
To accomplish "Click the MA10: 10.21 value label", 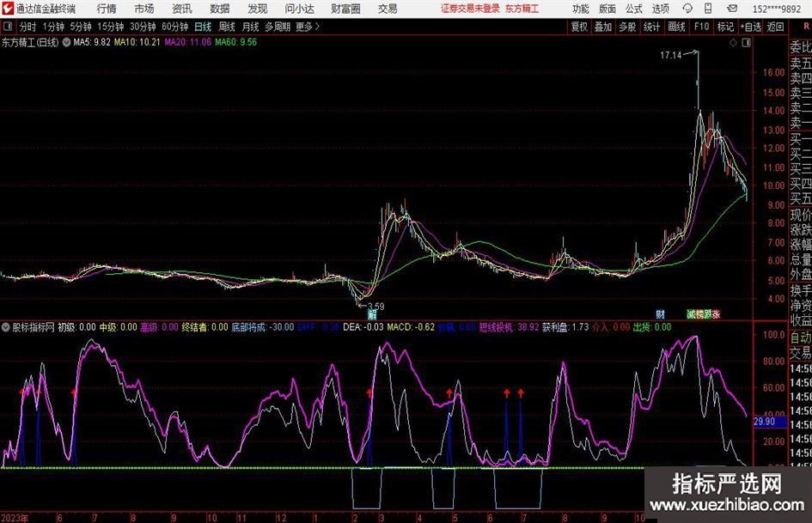I will click(137, 42).
